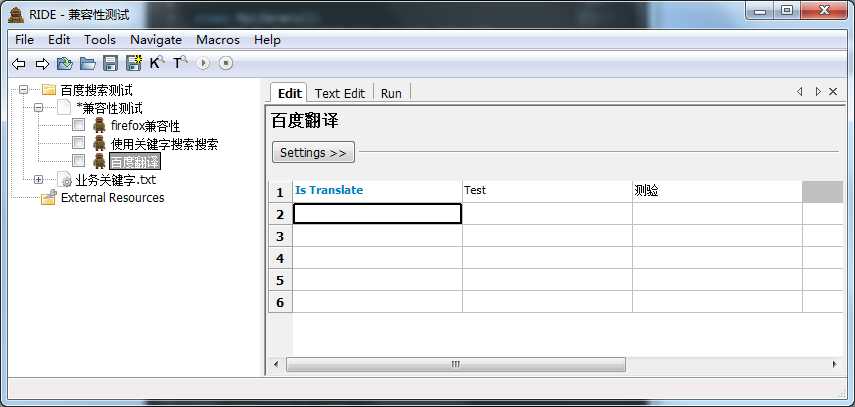Collapse the 百度搜索测试 tree node
Image resolution: width=855 pixels, height=407 pixels.
(23, 89)
